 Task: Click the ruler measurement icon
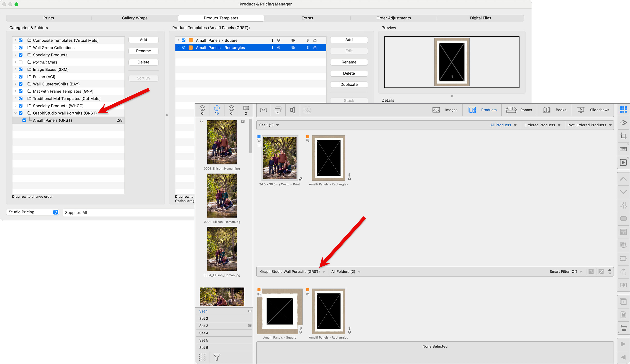click(x=623, y=149)
